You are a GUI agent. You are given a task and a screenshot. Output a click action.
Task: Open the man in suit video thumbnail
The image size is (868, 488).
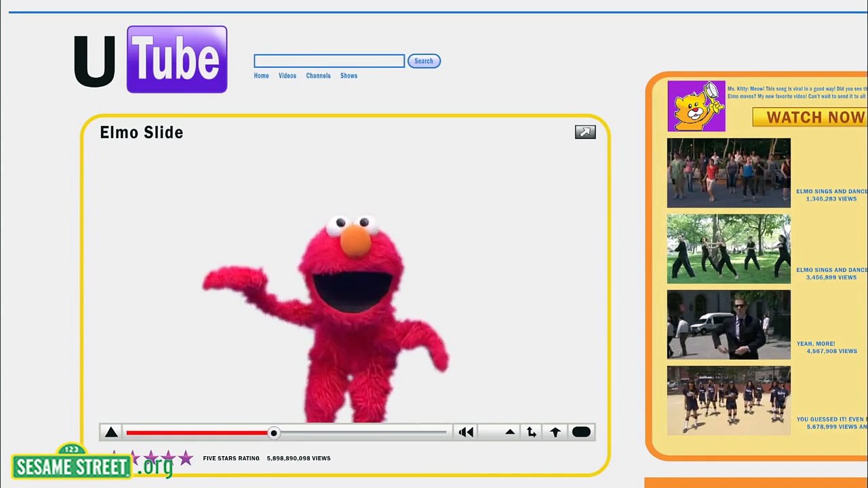point(729,325)
